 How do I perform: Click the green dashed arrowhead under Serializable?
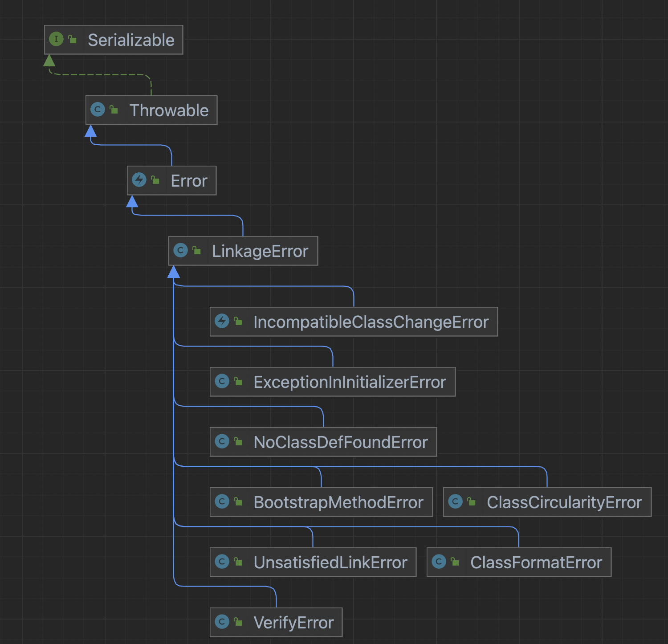click(49, 61)
